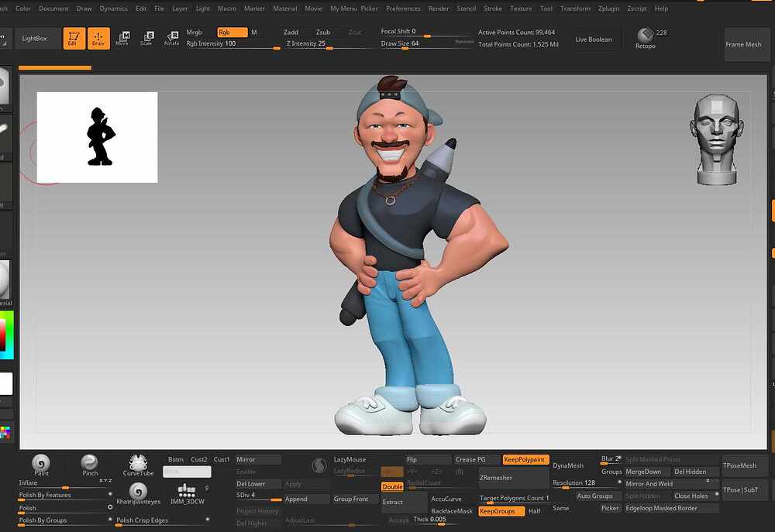This screenshot has width=775, height=532.
Task: Open the Preferences menu
Action: [x=403, y=9]
